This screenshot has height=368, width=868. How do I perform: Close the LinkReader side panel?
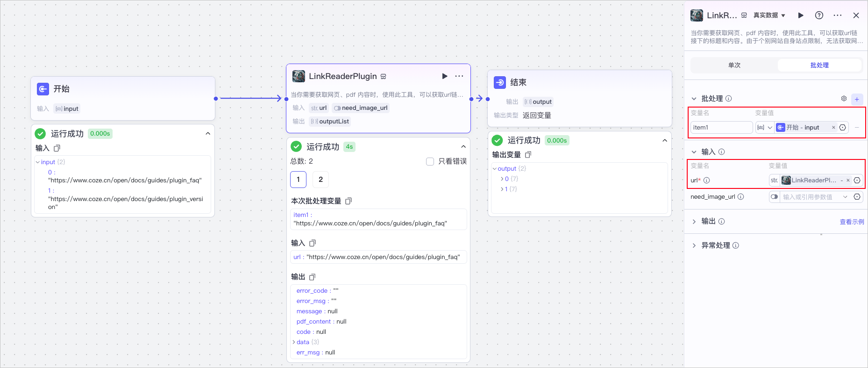click(x=856, y=15)
